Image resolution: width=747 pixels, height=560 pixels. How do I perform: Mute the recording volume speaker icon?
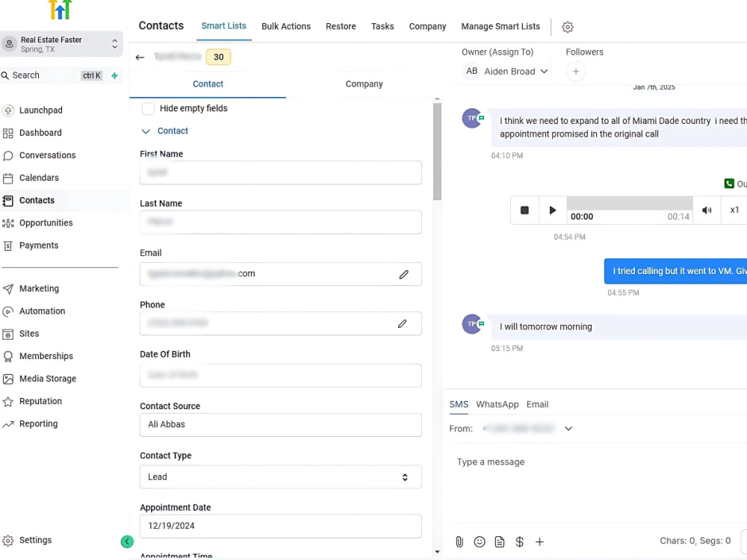click(707, 210)
